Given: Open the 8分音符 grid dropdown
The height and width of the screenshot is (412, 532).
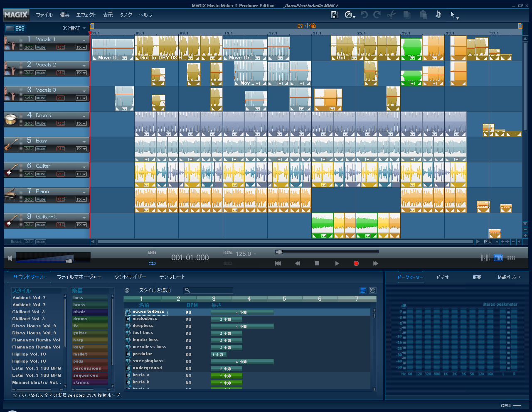Looking at the screenshot, I should click(84, 28).
